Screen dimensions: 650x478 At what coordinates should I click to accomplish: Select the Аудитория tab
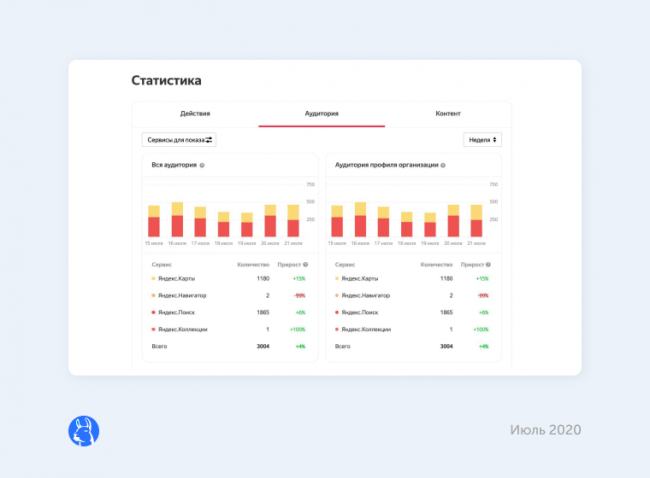(321, 114)
